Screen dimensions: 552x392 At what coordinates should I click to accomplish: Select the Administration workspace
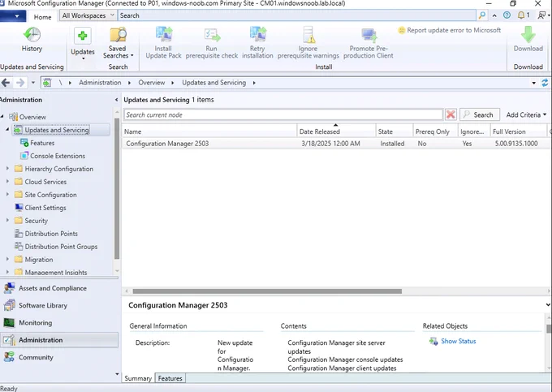click(59, 340)
